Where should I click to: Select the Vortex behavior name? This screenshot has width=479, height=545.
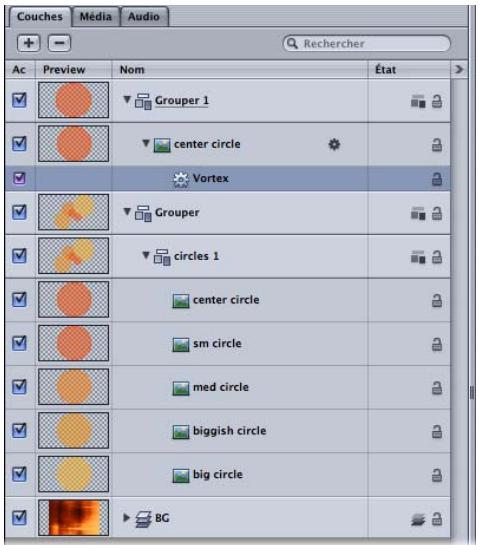(x=211, y=178)
